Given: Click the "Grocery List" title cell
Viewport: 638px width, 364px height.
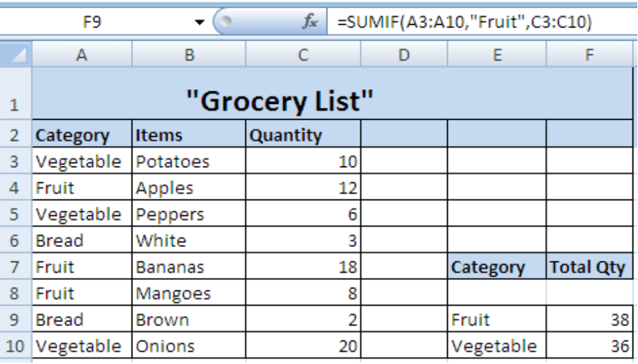Looking at the screenshot, I should 280,100.
